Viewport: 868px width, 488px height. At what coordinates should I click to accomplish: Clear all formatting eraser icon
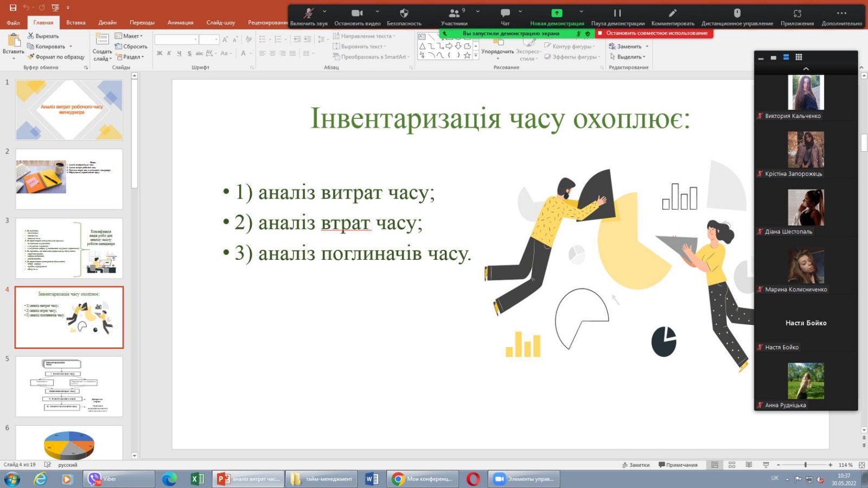coord(248,39)
